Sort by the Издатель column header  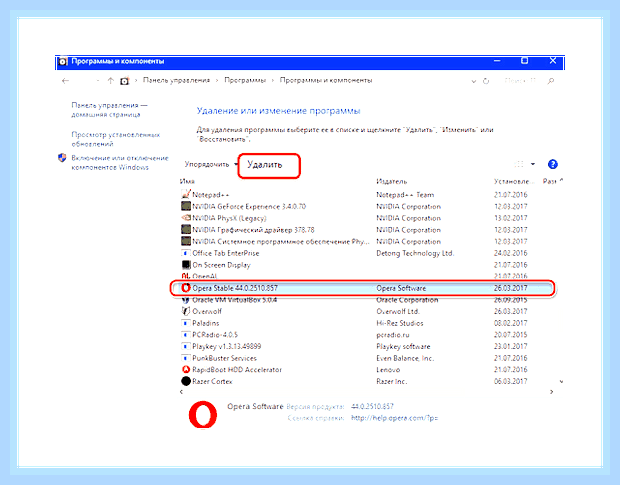click(391, 181)
